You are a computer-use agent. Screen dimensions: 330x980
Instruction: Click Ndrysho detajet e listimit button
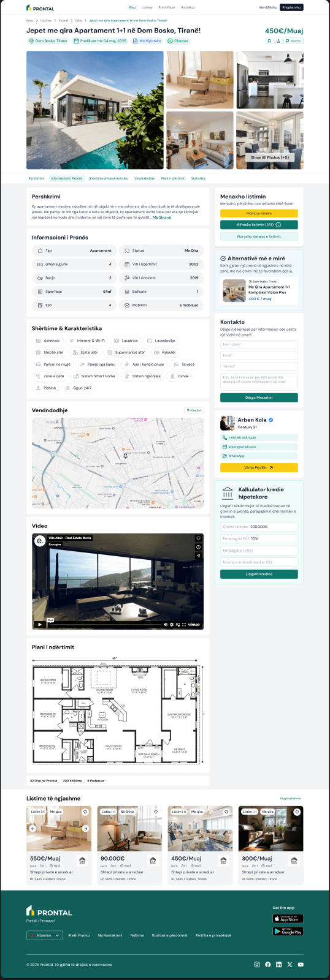[x=259, y=236]
